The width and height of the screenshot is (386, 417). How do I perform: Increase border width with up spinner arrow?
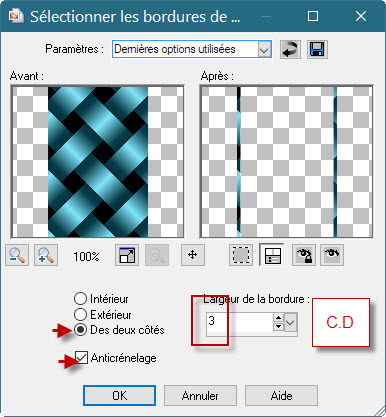[278, 318]
